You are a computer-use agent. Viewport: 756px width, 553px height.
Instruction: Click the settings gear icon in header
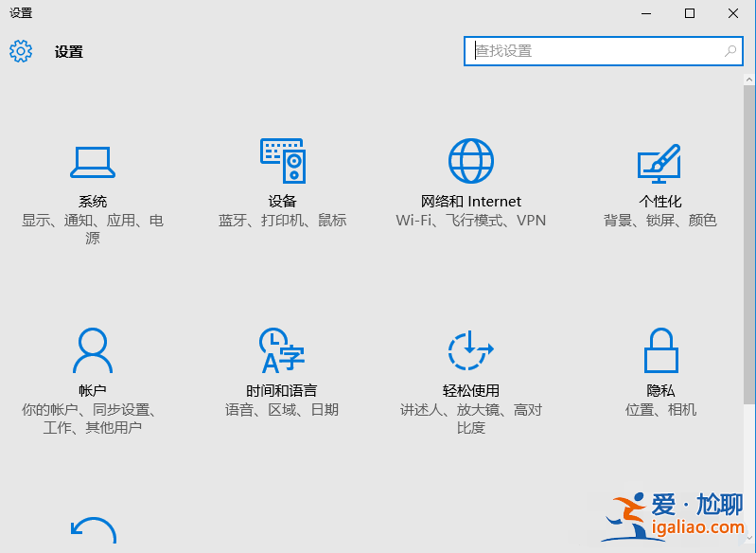[21, 51]
